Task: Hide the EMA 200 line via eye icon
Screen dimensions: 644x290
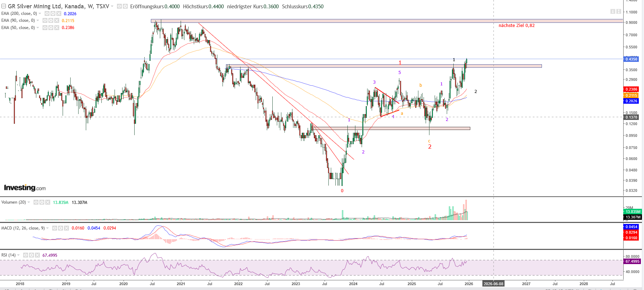Action: (x=47, y=13)
